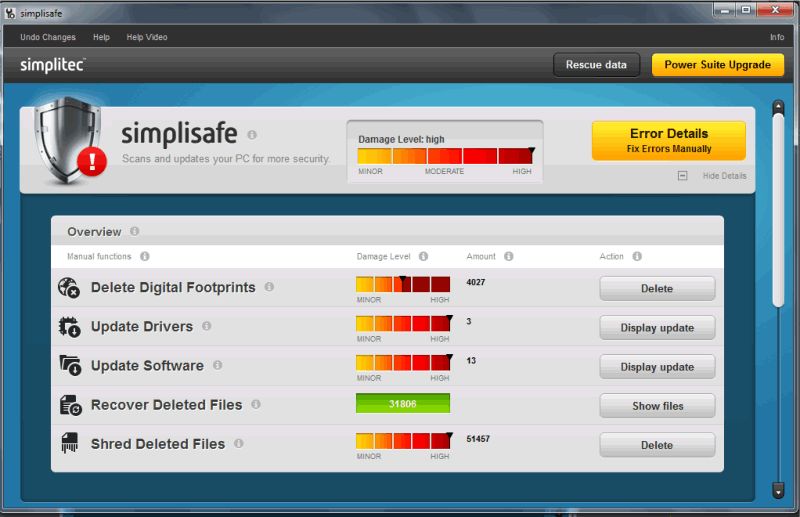
Task: Maximize the simplisafe window
Action: (746, 10)
